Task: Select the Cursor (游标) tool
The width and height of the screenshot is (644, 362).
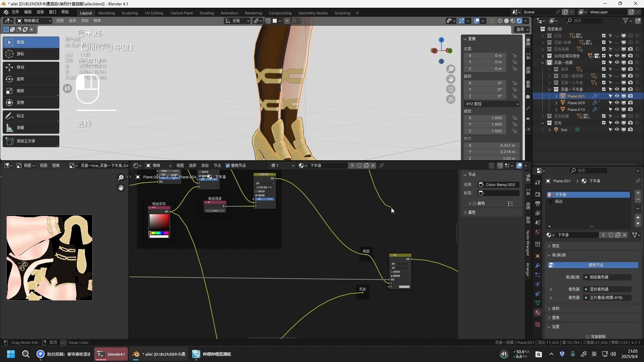Action: (31, 54)
